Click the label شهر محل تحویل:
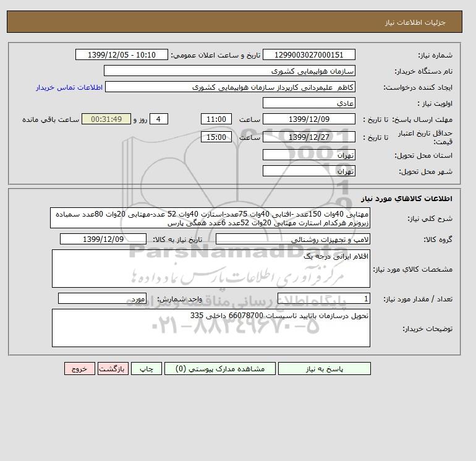The height and width of the screenshot is (461, 476). [x=425, y=171]
